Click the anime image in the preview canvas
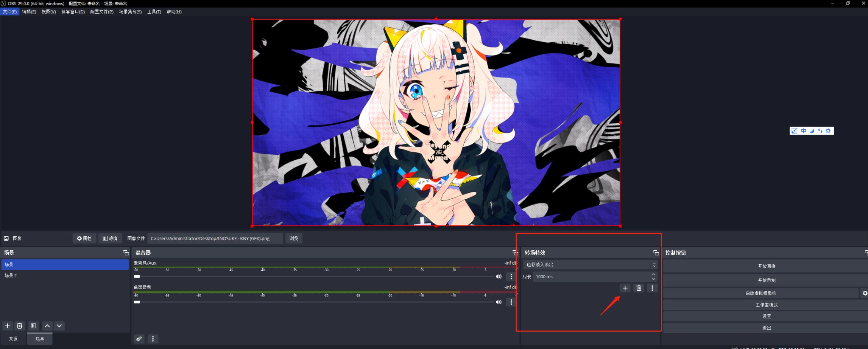Image resolution: width=868 pixels, height=349 pixels. [x=436, y=123]
